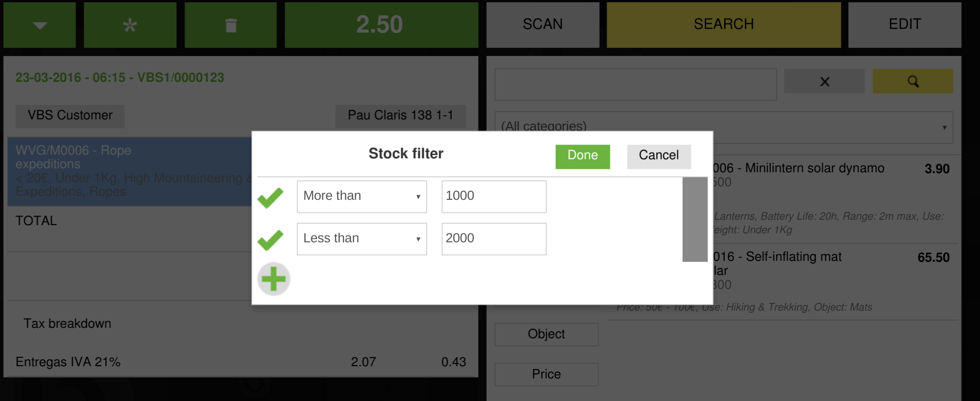This screenshot has width=980, height=401.
Task: Open the Less than condition dropdown
Action: (361, 239)
